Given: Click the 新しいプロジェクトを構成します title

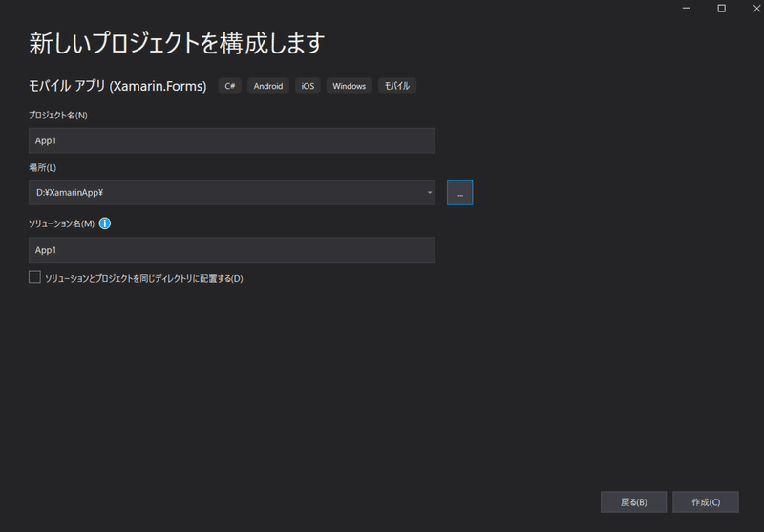Looking at the screenshot, I should 177,43.
